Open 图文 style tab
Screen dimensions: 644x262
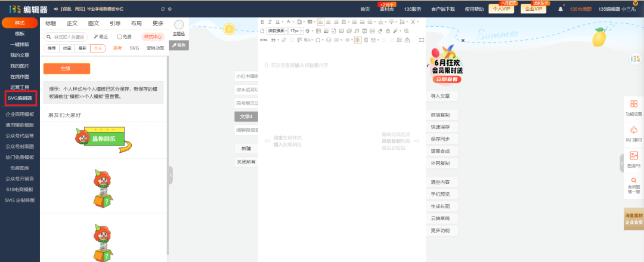click(94, 23)
